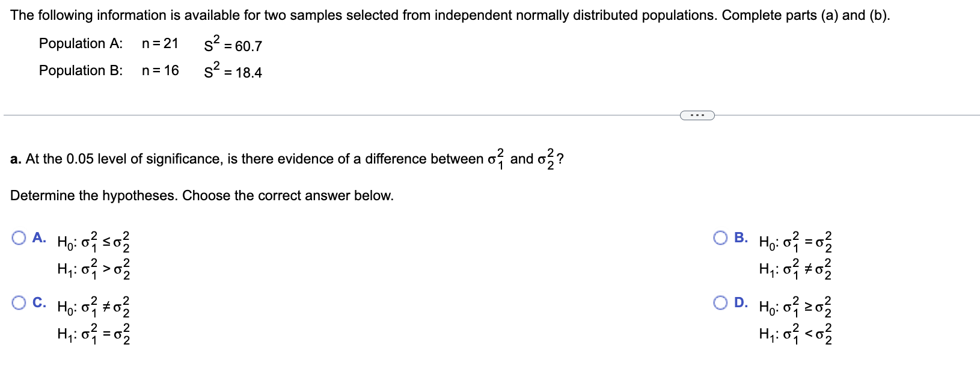
Task: Click the Population A variance value 60.7
Action: coord(248,46)
